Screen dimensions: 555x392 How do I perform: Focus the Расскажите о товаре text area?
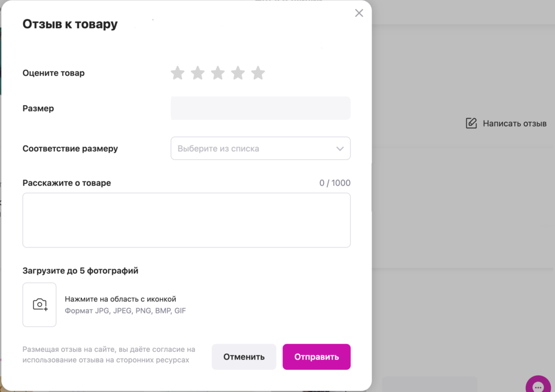[186, 220]
